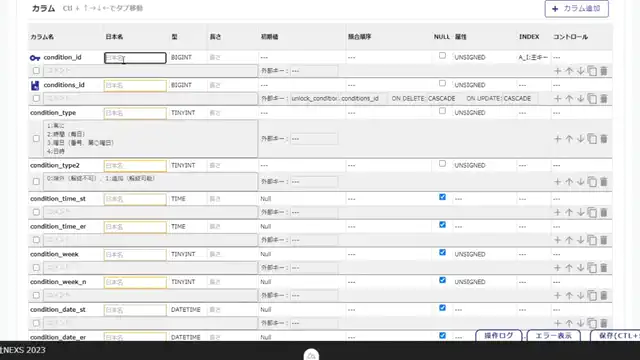Click the comment field under condition_id
The image size is (640, 360).
tap(150, 71)
